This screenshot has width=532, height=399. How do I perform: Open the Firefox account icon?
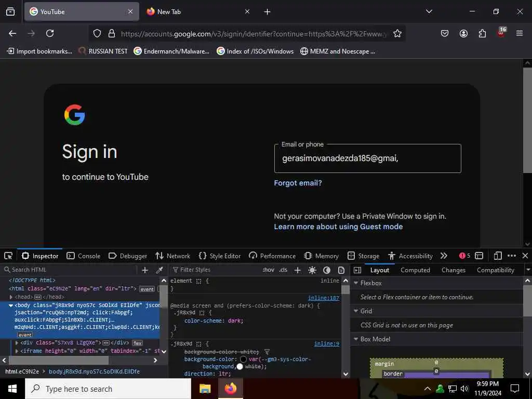[x=463, y=33]
